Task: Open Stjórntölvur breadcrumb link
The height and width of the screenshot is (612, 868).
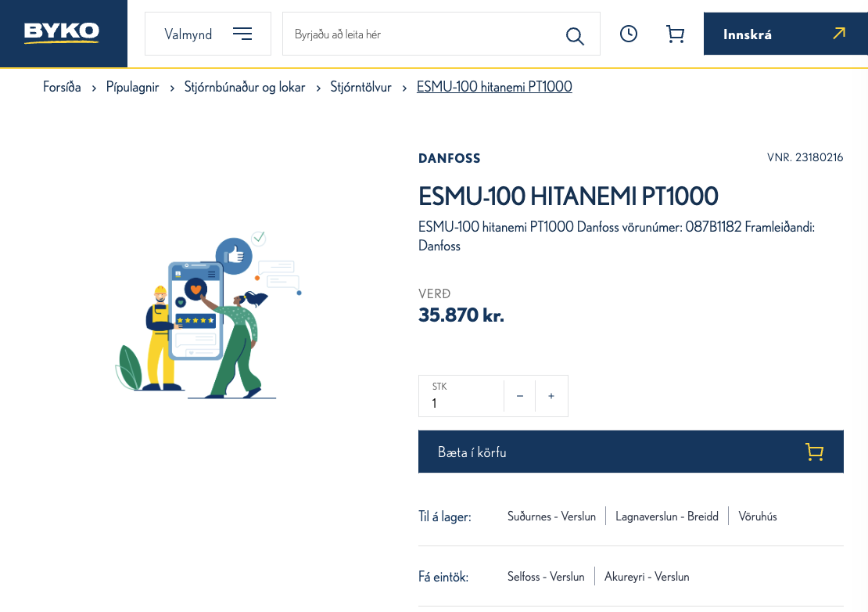Action: (361, 87)
